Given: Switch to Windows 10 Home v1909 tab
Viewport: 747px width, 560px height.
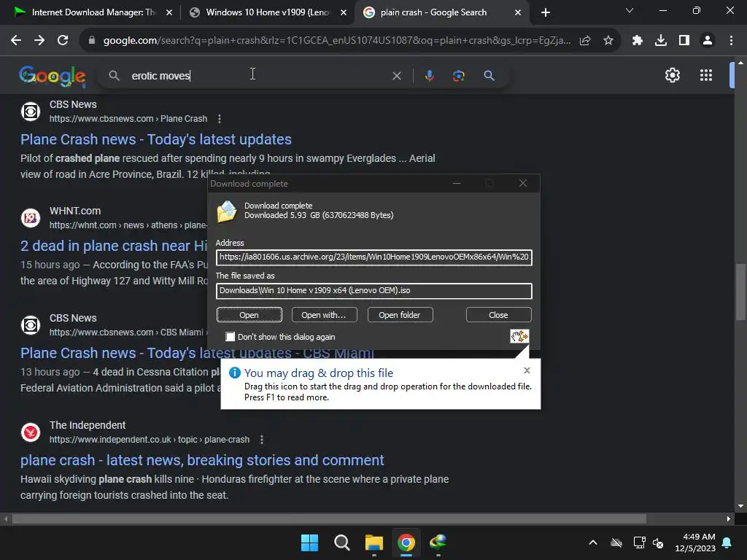Looking at the screenshot, I should tap(268, 12).
